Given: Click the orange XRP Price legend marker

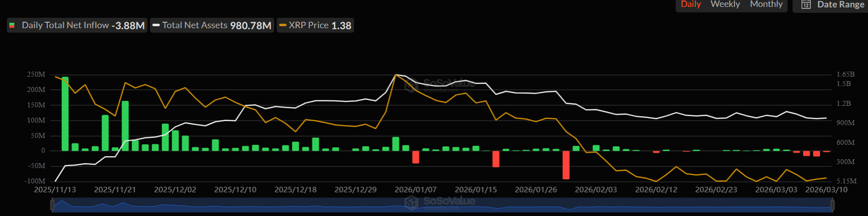Looking at the screenshot, I should (283, 25).
